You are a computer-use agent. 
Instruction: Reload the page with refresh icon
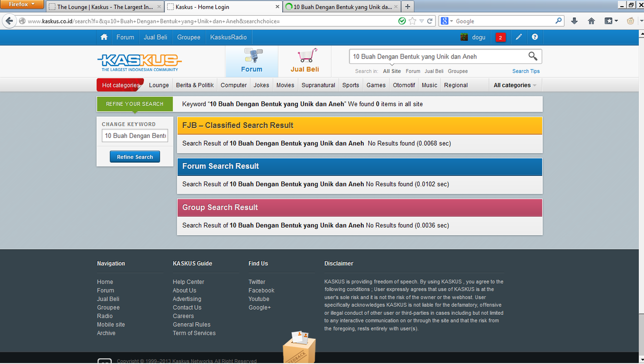click(430, 21)
